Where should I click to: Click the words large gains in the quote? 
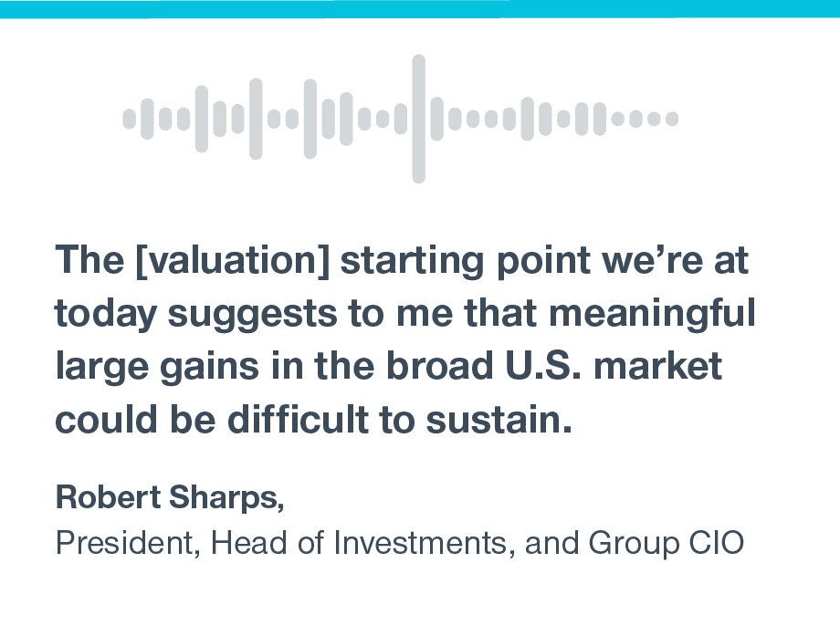157,367
